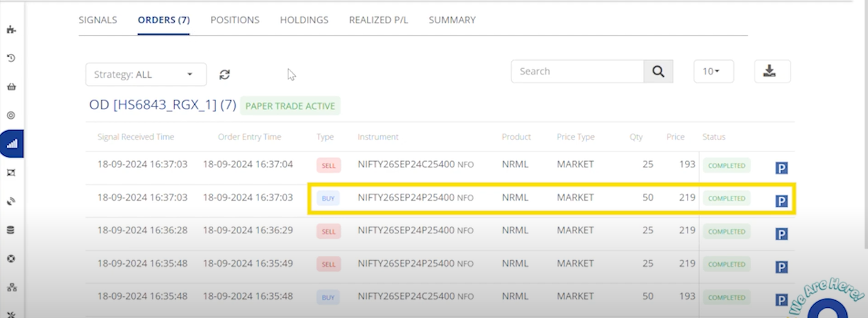This screenshot has width=868, height=318.
Task: Open the history icon in sidebar
Action: click(11, 58)
